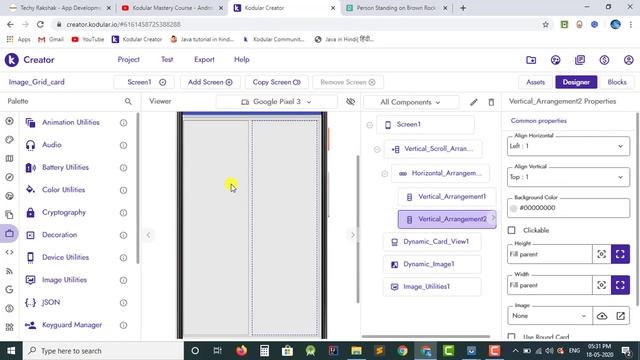Image resolution: width=640 pixels, height=360 pixels.
Task: Open the Kodular Community bookmark
Action: 273,39
